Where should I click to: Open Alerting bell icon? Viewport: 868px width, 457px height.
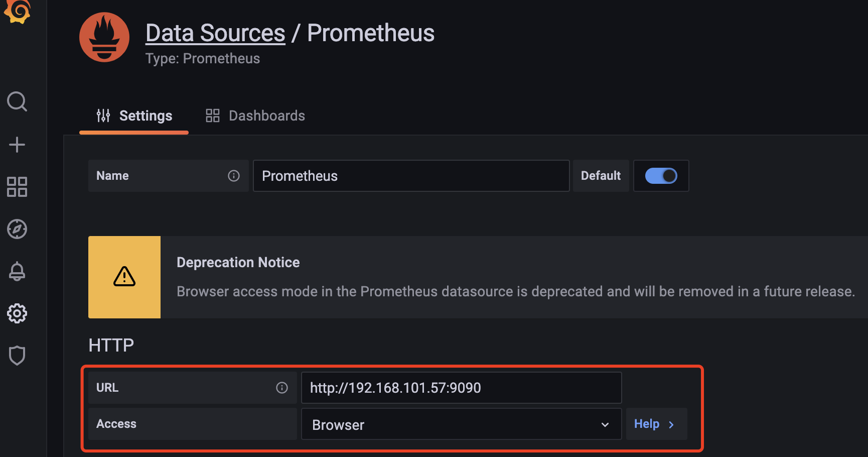pyautogui.click(x=17, y=271)
